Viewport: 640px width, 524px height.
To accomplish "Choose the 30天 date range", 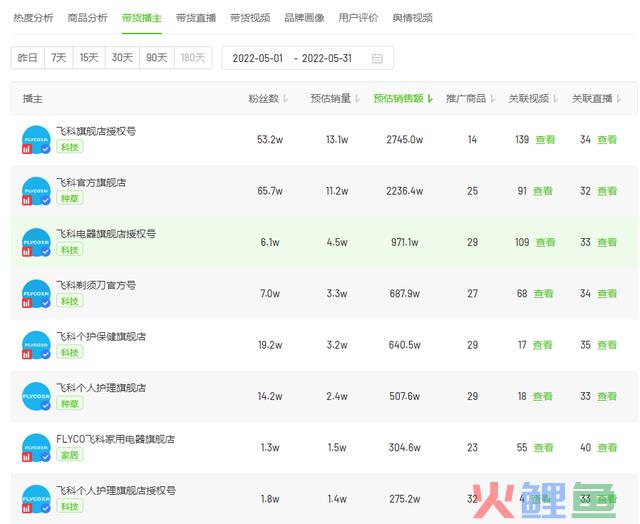I will click(122, 58).
